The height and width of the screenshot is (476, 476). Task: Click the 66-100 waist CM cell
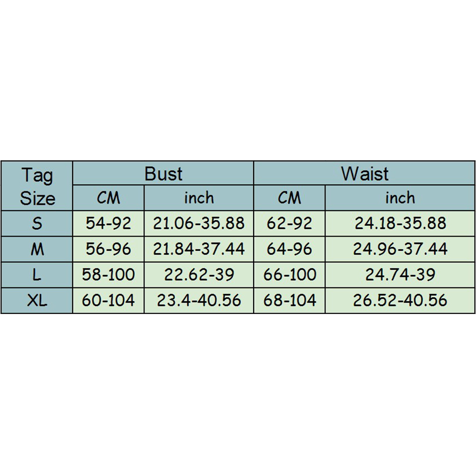point(289,275)
